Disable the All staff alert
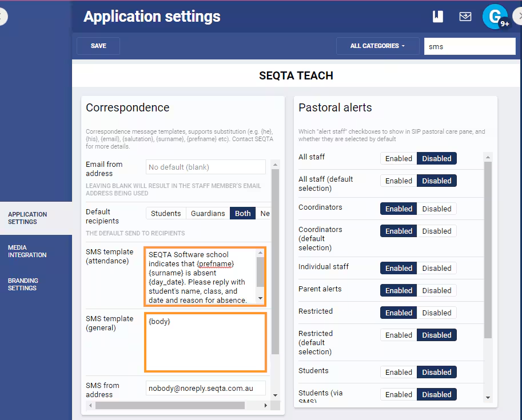 click(x=436, y=158)
